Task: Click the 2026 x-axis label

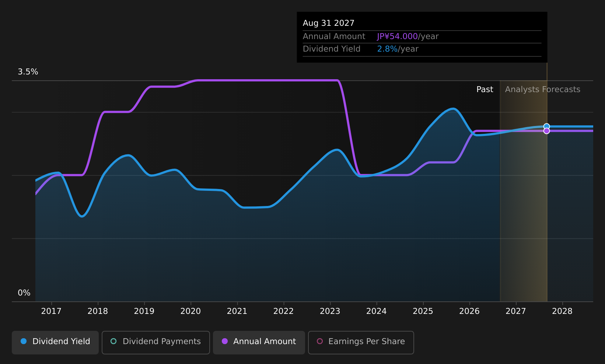Action: click(x=469, y=311)
